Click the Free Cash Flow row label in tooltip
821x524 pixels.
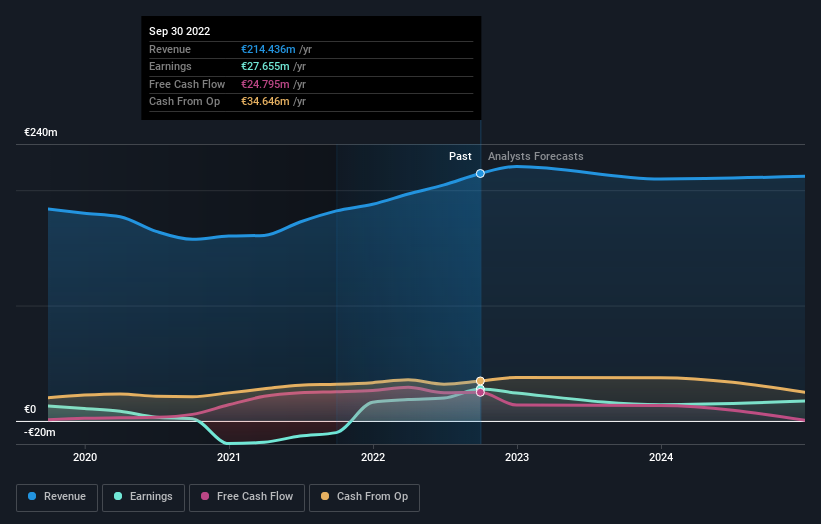coord(187,84)
